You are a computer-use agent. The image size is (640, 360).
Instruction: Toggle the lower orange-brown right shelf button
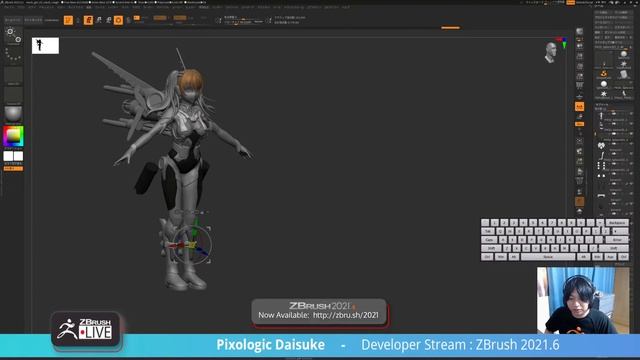[580, 201]
